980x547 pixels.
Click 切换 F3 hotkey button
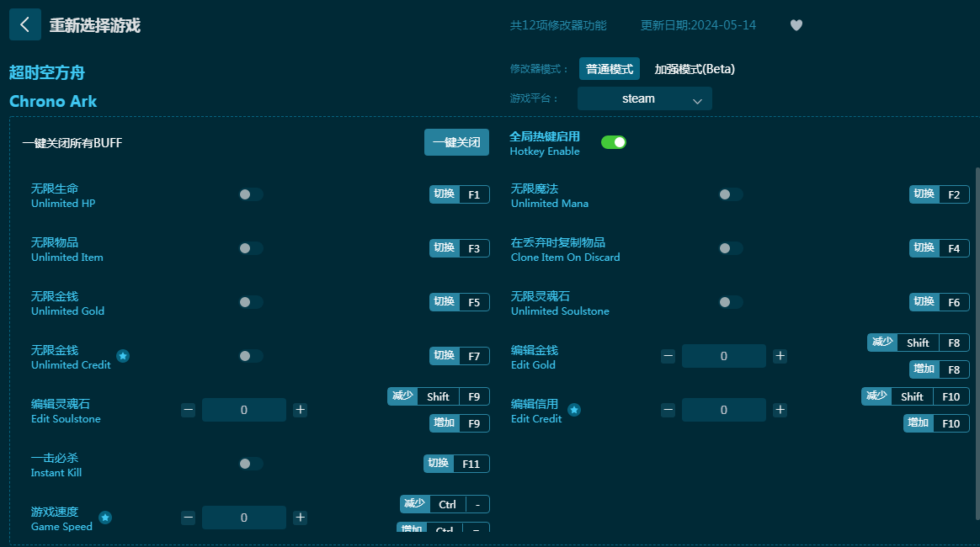(x=460, y=248)
